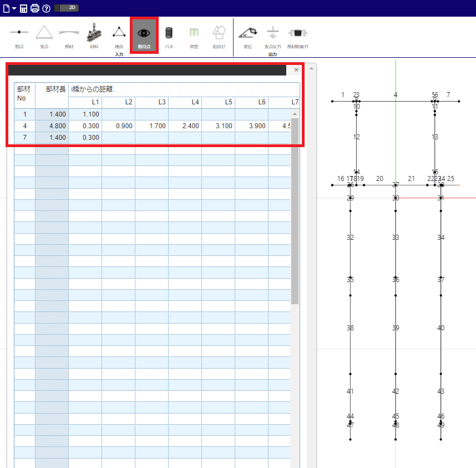Click member label 12 in the drawing

pyautogui.click(x=356, y=137)
